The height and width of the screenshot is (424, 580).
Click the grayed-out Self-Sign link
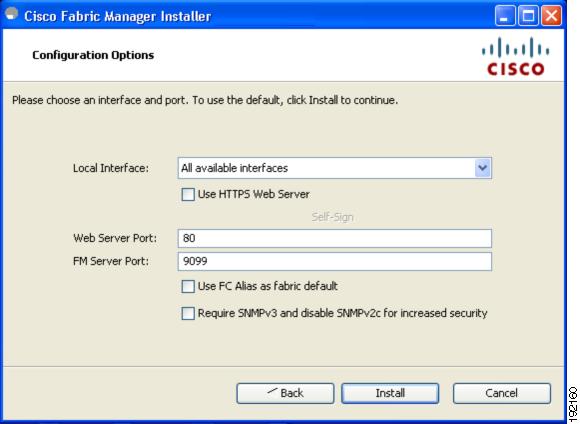tap(332, 217)
